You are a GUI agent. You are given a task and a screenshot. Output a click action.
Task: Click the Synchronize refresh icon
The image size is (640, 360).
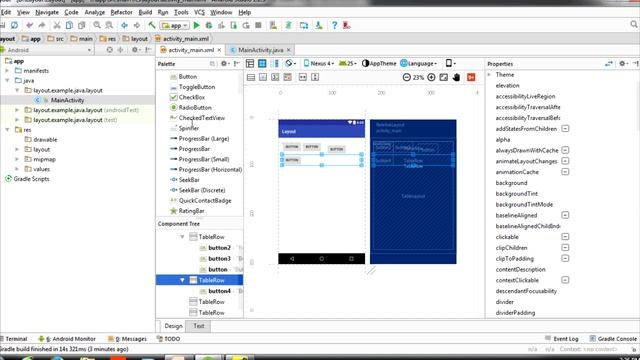(14, 25)
